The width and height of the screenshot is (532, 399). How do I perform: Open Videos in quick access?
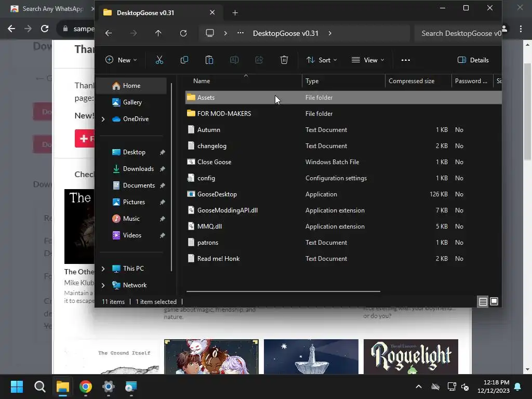(x=131, y=235)
